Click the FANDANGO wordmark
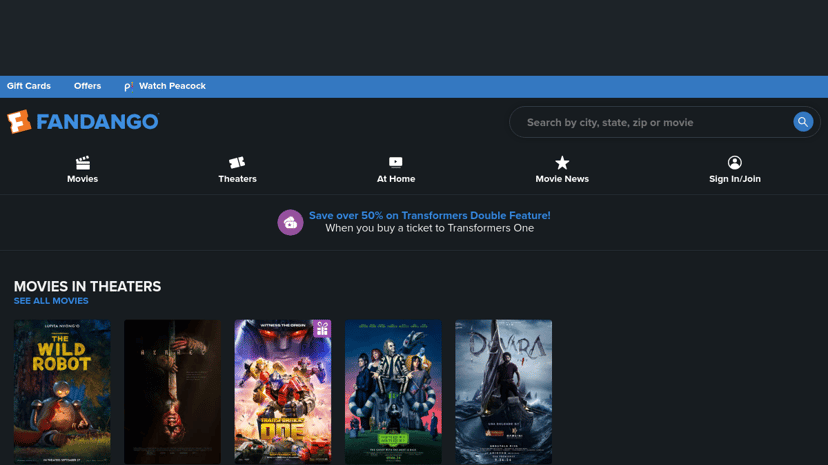The width and height of the screenshot is (828, 465). [x=97, y=122]
